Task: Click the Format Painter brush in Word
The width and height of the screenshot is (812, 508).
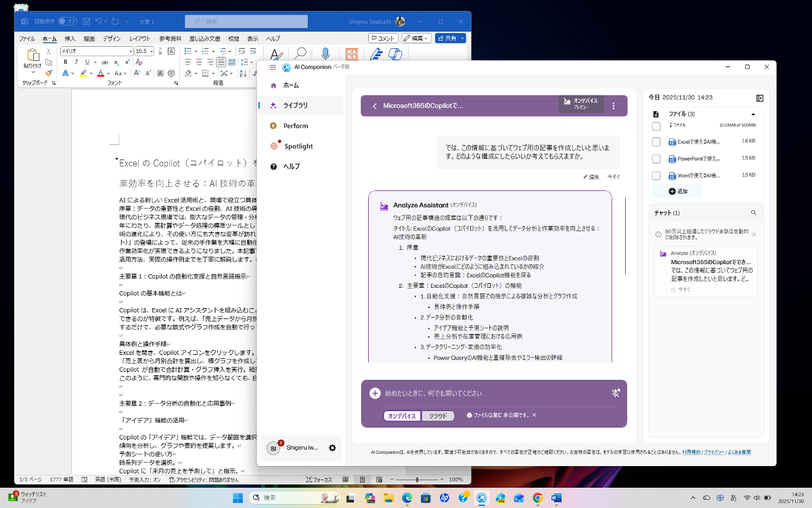Action: [48, 72]
